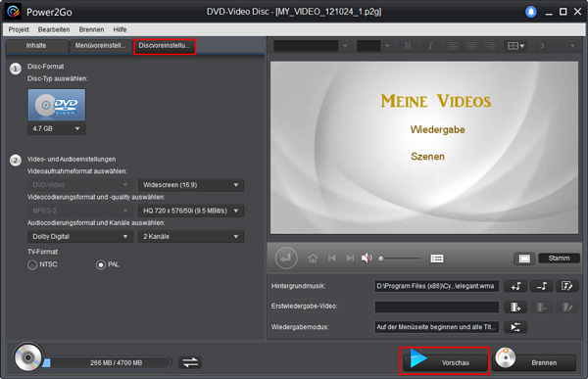Open the 4.7 GB disc size dropdown

56,128
